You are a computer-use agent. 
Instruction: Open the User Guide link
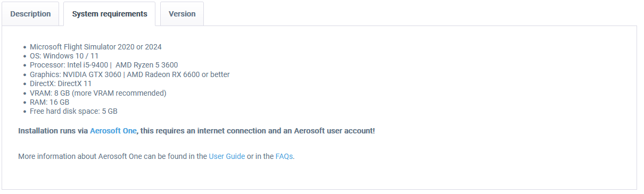[227, 156]
